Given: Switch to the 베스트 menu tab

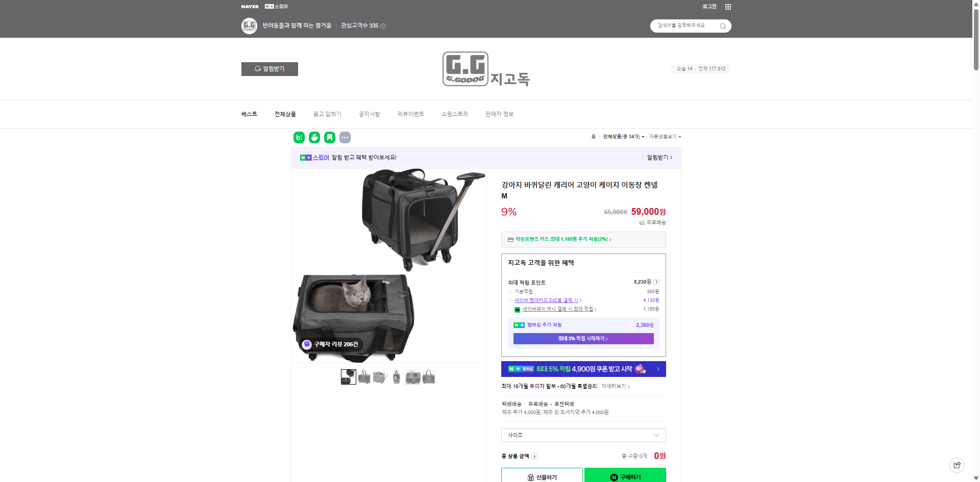Looking at the screenshot, I should coord(250,114).
